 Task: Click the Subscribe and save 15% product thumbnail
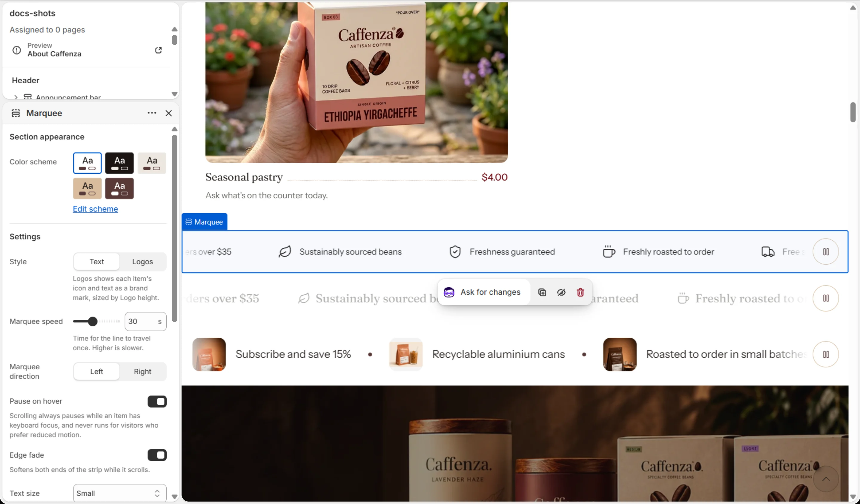(209, 354)
